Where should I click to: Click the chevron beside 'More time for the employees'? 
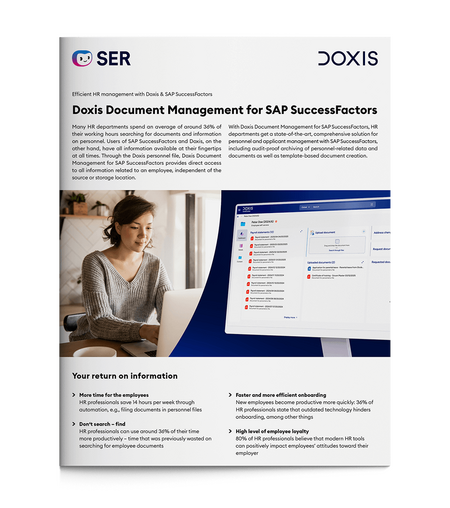click(x=74, y=395)
